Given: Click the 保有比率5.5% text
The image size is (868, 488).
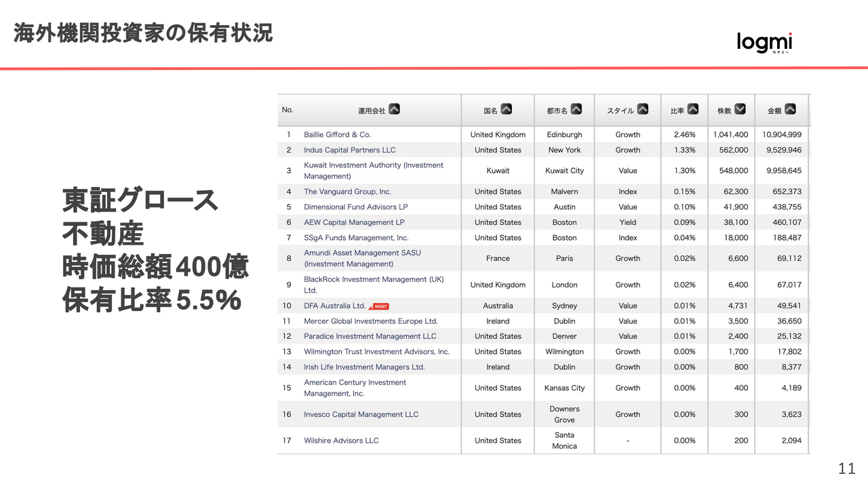Looking at the screenshot, I should pos(153,301).
